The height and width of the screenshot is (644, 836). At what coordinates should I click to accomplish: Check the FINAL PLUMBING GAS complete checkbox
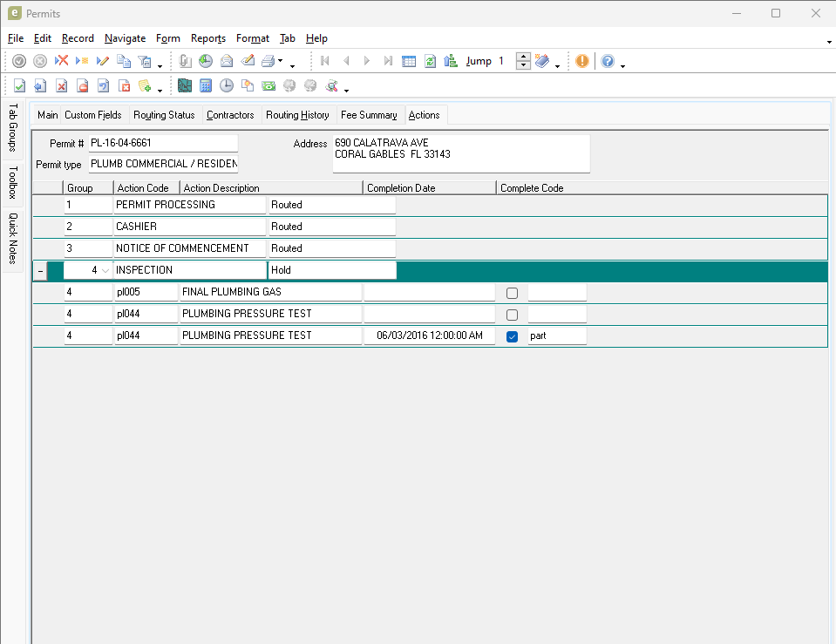click(x=513, y=293)
